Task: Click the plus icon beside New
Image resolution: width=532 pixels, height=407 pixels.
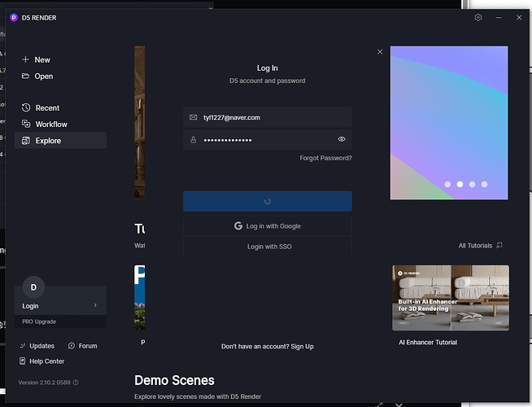Action: point(25,59)
